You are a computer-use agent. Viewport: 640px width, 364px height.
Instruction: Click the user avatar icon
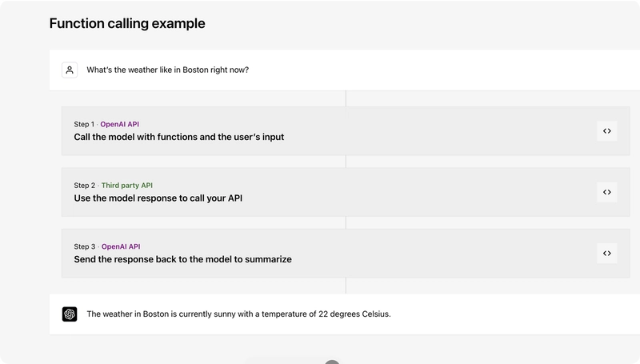(x=70, y=70)
